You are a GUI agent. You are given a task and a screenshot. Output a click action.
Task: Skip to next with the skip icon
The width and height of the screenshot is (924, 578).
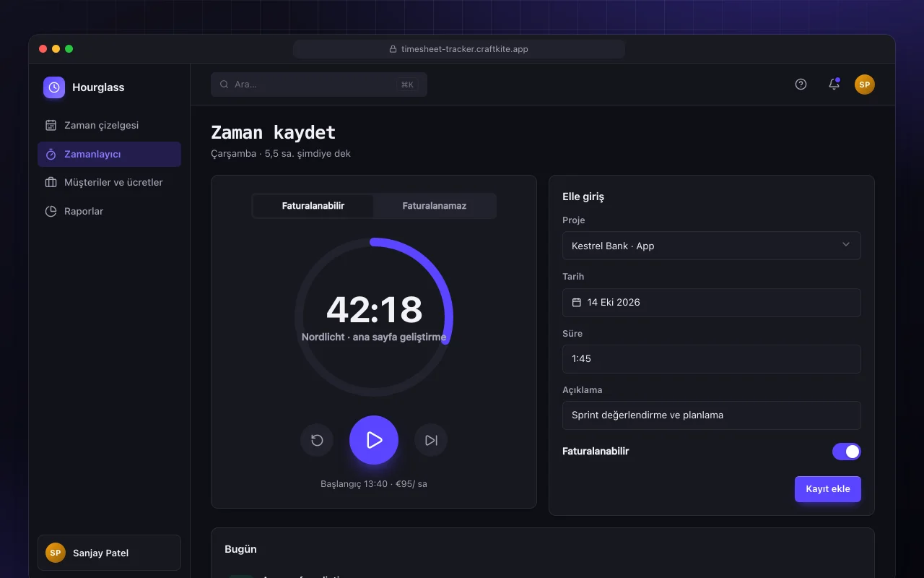[x=431, y=440]
